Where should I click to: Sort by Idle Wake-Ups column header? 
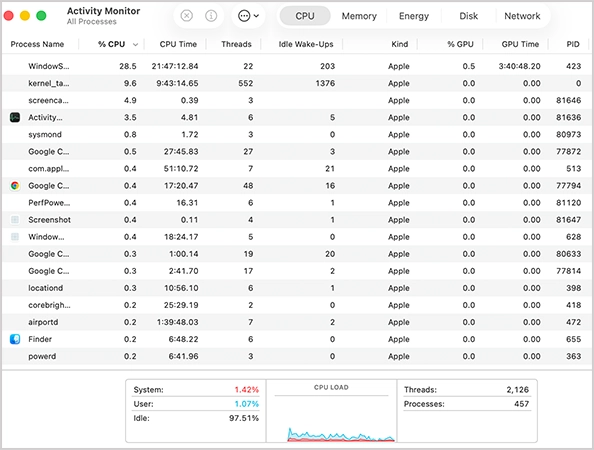[306, 44]
